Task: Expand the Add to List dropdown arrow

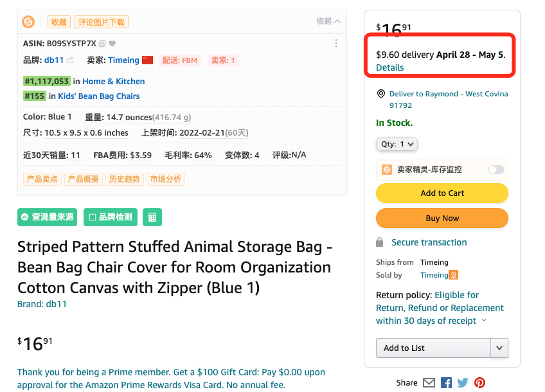Action: pos(499,348)
